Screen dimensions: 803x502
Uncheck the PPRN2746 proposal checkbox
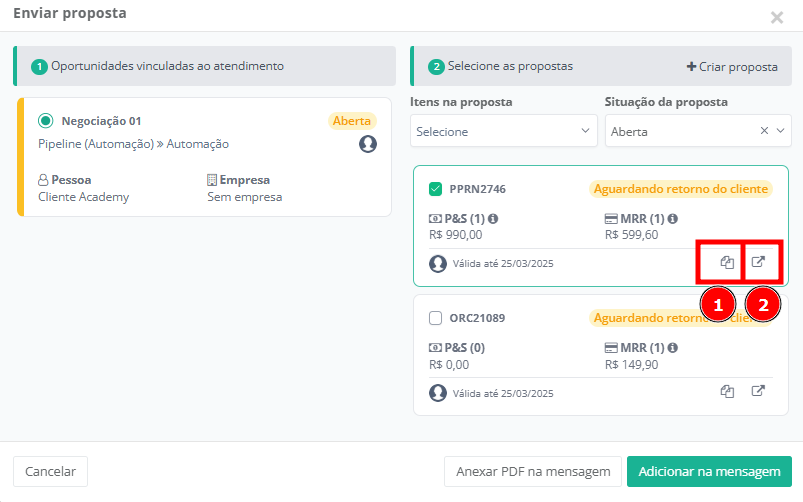click(x=435, y=188)
